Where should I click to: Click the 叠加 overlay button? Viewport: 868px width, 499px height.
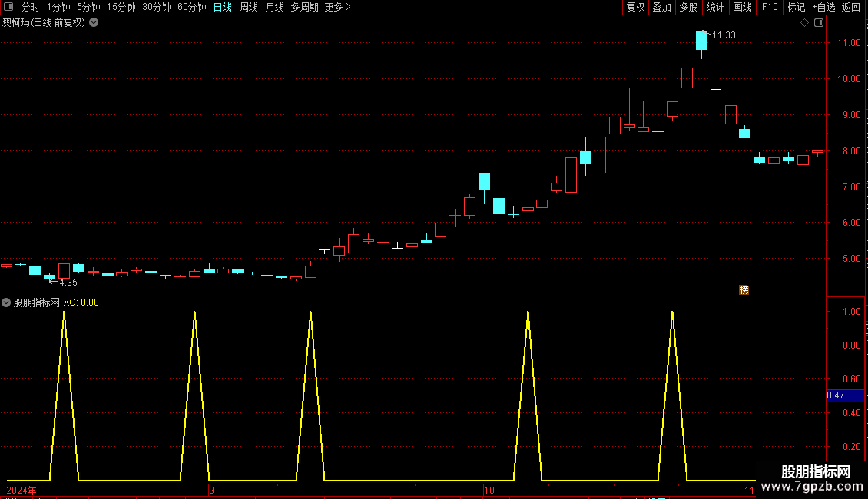click(661, 7)
